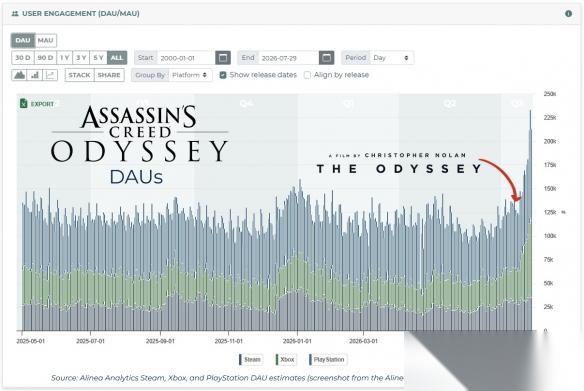Select the line chart type icon
The width and height of the screenshot is (584, 391).
click(50, 75)
